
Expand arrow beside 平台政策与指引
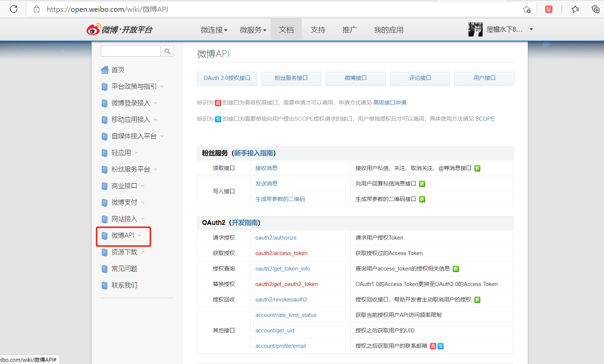[x=162, y=87]
